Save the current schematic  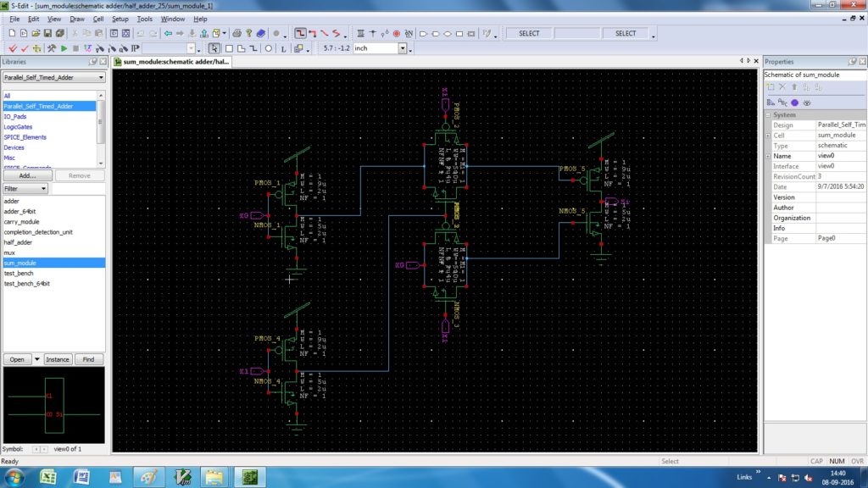click(47, 34)
